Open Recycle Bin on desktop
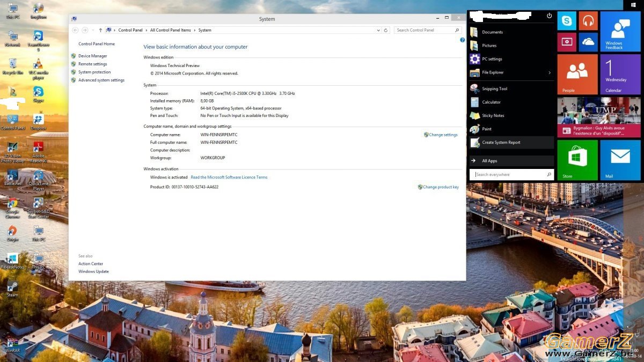The width and height of the screenshot is (644, 362). click(x=12, y=66)
